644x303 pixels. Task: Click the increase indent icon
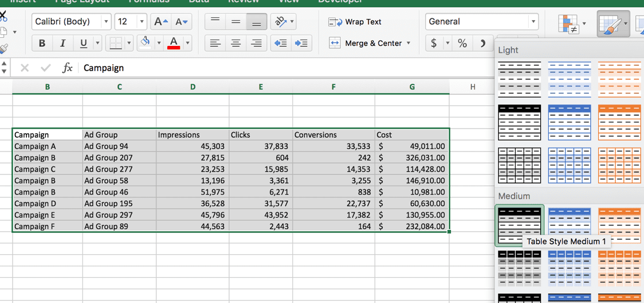tap(301, 43)
